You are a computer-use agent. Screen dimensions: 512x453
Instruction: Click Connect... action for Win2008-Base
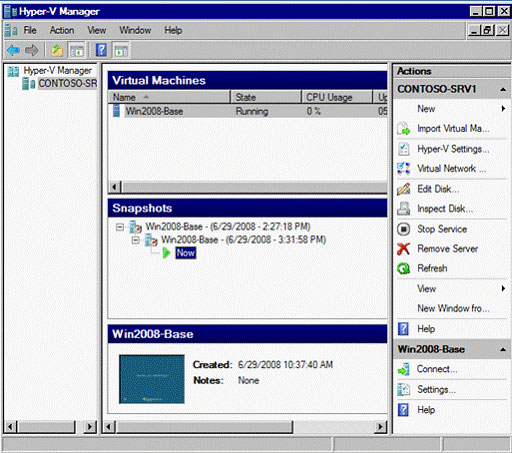point(437,369)
